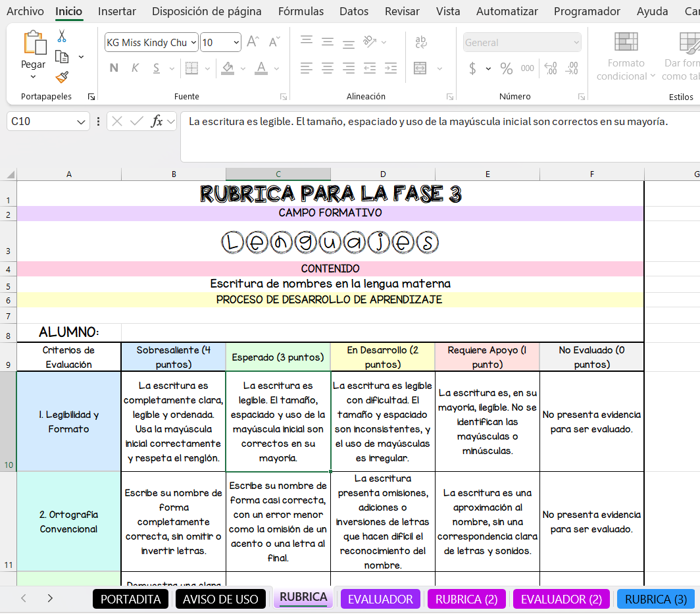The image size is (700, 614).
Task: Increase font size with the larger A icon
Action: (253, 42)
